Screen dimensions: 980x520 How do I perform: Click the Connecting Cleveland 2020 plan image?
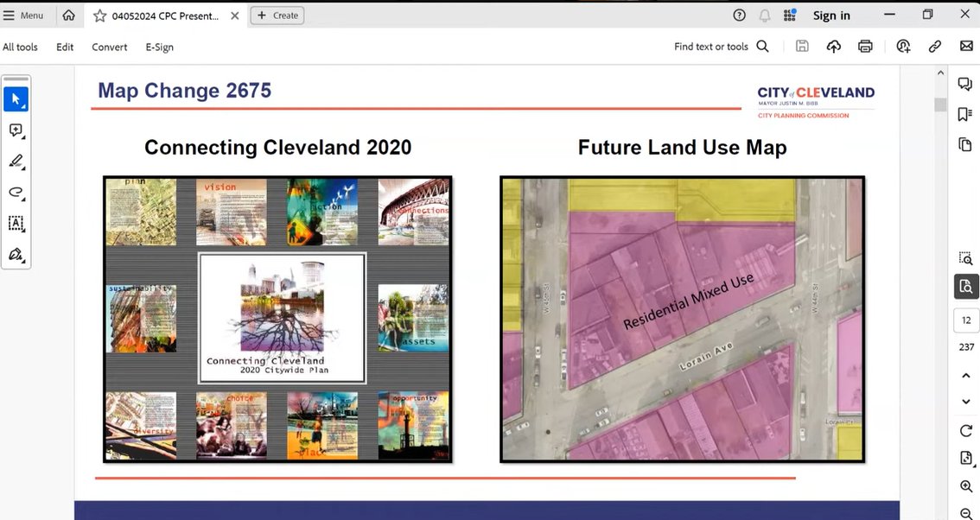pos(277,320)
